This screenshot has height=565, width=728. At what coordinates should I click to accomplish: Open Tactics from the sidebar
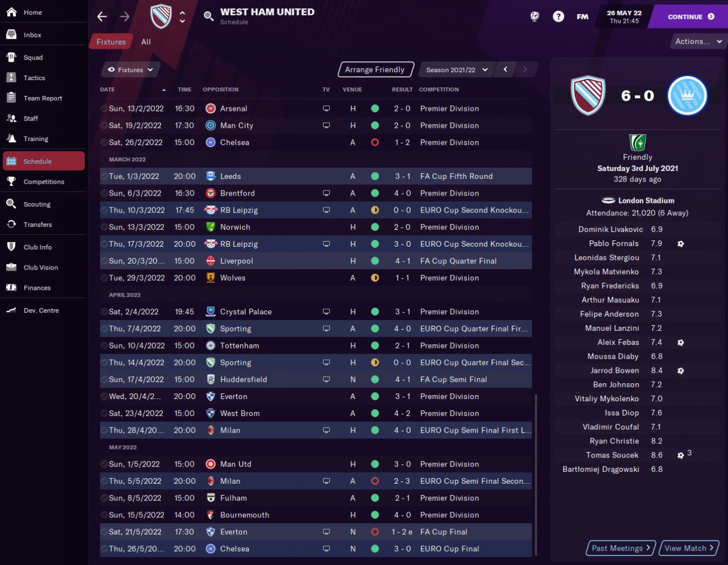(x=34, y=78)
